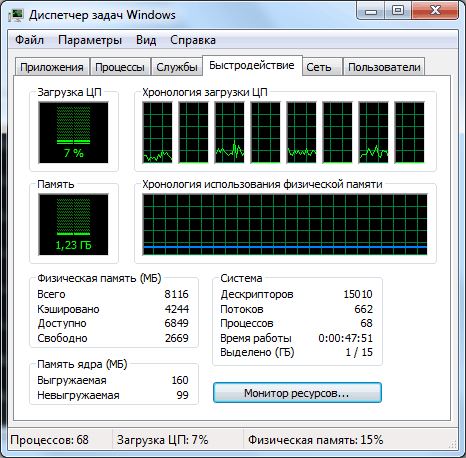
Task: Click the Выгружаемая value 160
Action: coord(180,380)
